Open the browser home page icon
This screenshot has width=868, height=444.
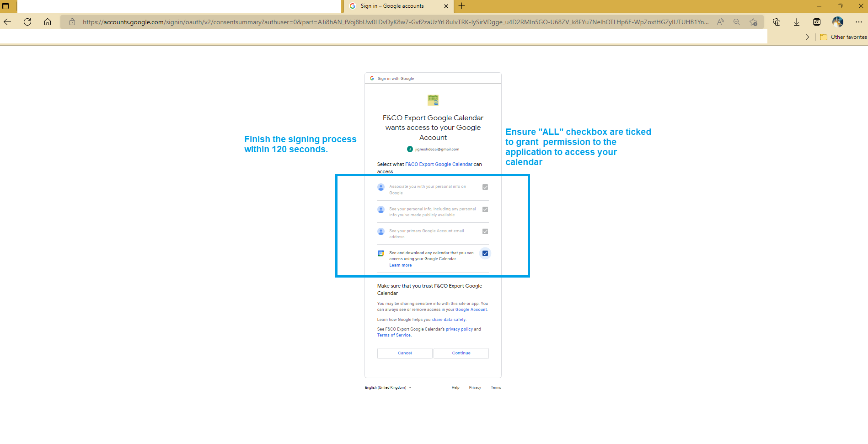tap(48, 22)
